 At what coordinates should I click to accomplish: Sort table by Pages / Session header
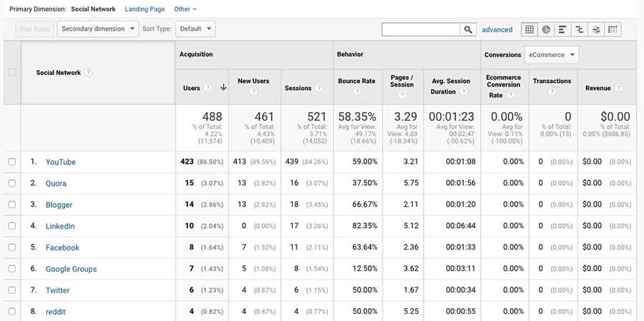pyautogui.click(x=402, y=81)
